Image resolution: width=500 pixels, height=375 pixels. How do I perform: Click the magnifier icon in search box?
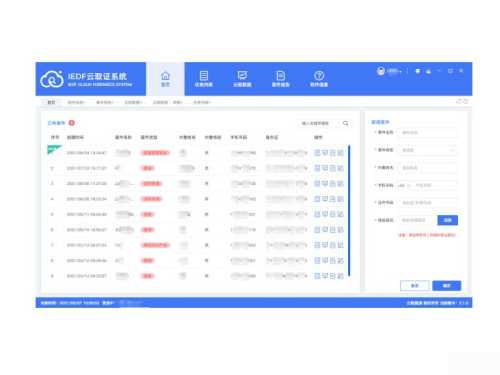(x=346, y=123)
